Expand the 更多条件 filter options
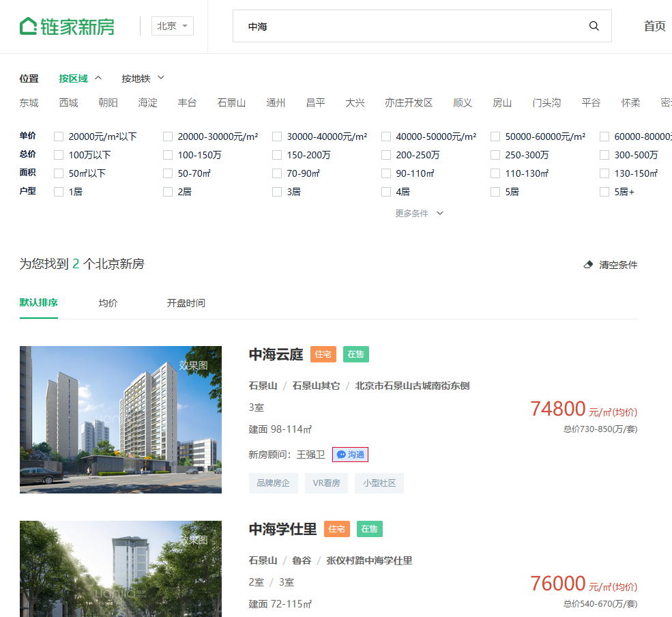672x617 pixels. 419,214
